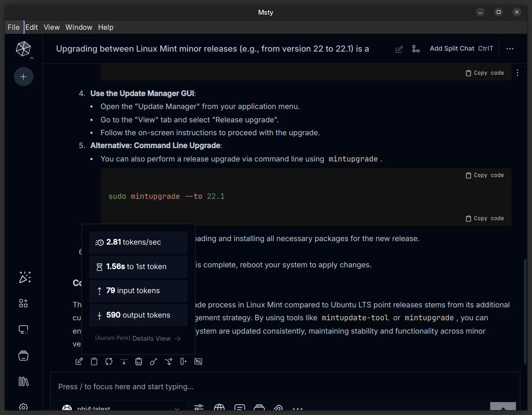532x415 pixels.
Task: Open the prompts library books icon
Action: click(x=23, y=381)
